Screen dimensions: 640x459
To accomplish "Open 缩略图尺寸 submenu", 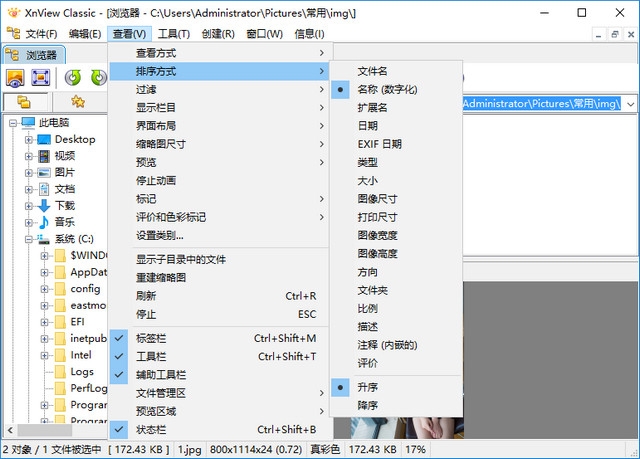I will point(218,144).
